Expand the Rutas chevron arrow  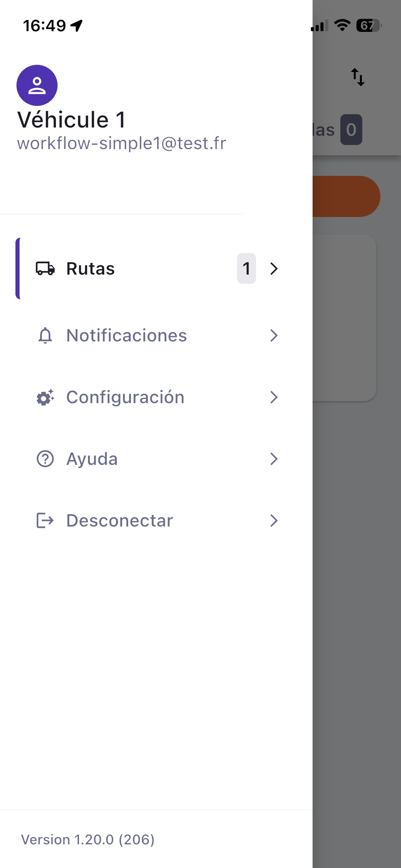(x=274, y=268)
